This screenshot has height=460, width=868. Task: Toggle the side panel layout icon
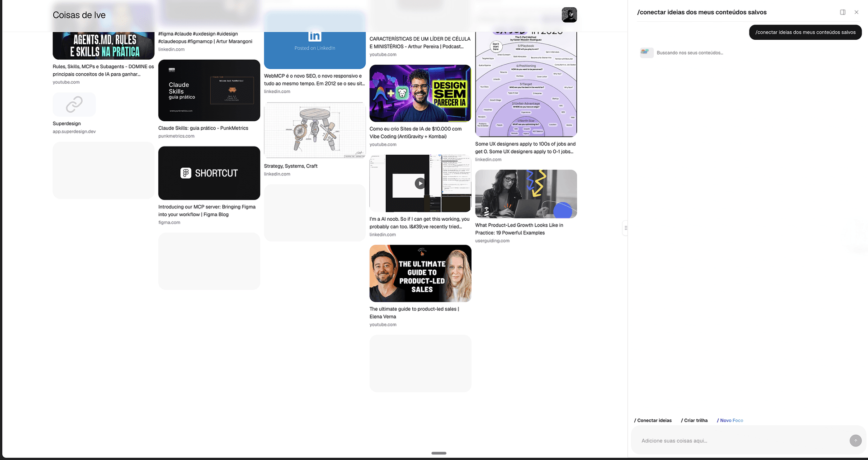(843, 12)
